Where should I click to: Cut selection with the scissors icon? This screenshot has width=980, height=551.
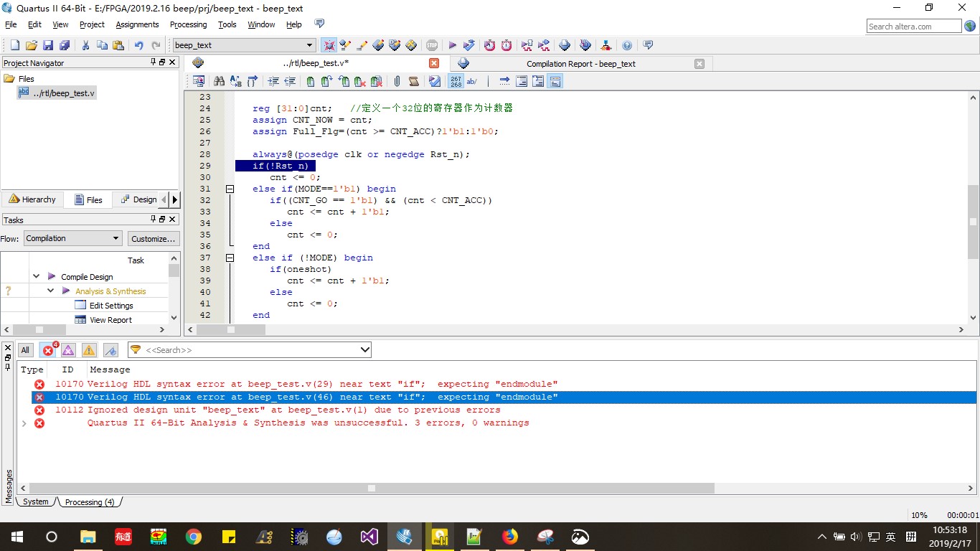pos(85,45)
